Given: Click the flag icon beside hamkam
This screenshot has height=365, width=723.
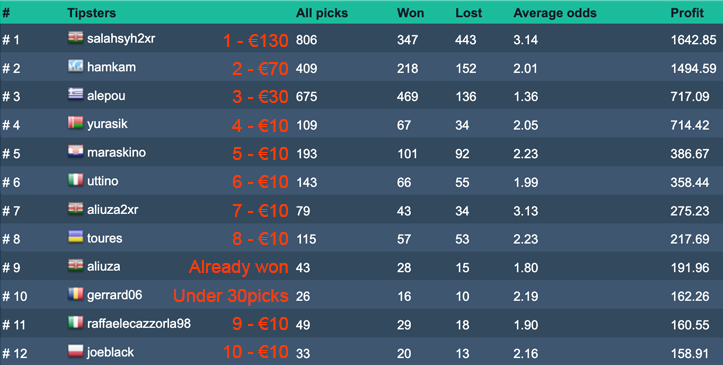Looking at the screenshot, I should [76, 66].
